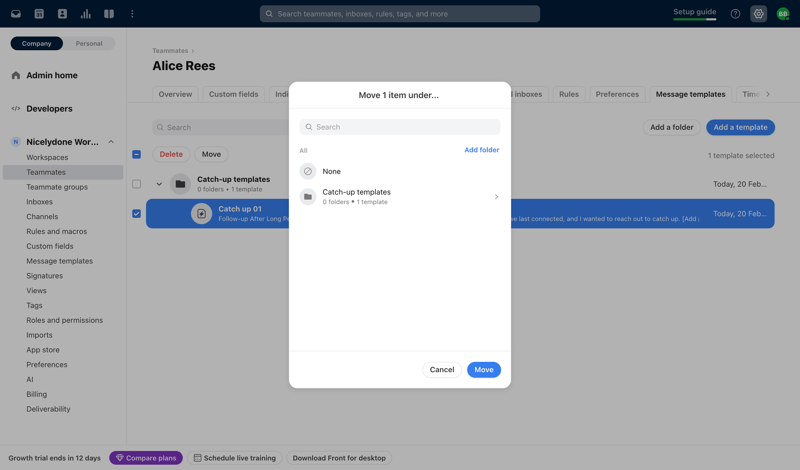This screenshot has height=470, width=800.
Task: Click the folder search field in dialog
Action: [400, 127]
